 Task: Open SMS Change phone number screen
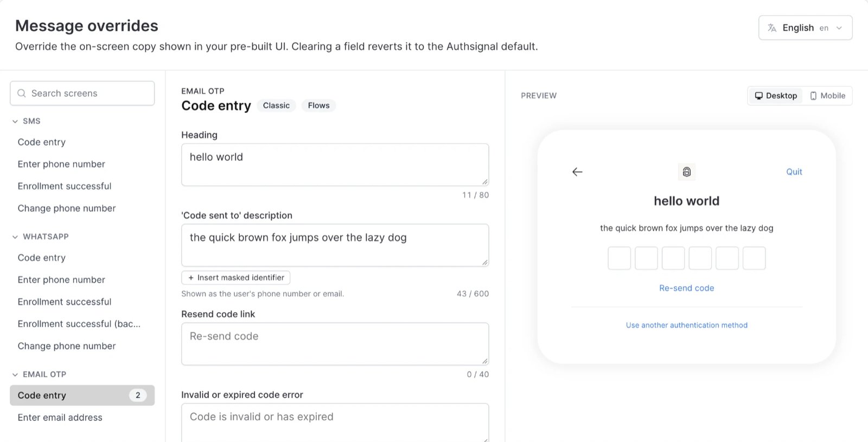tap(67, 208)
